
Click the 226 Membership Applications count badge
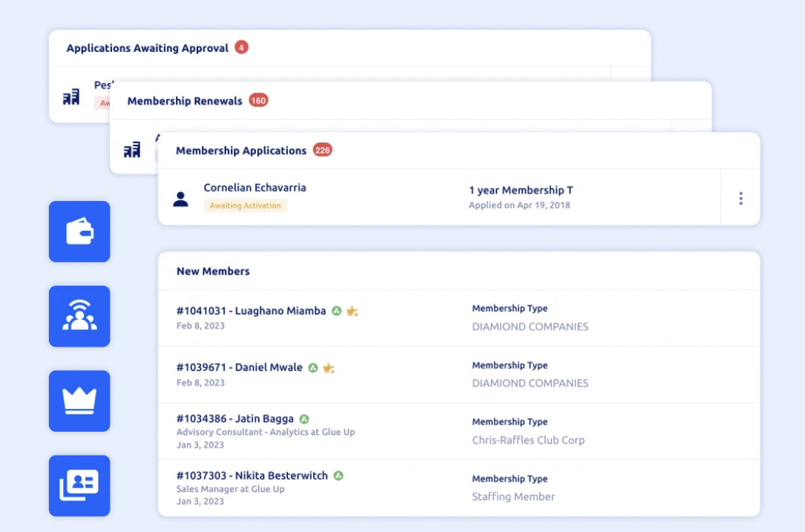(322, 150)
